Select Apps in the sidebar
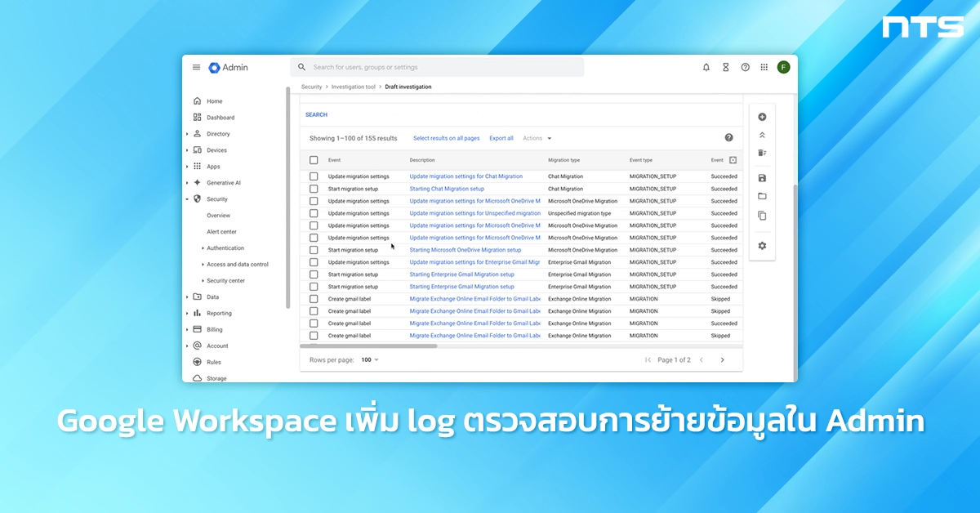The width and height of the screenshot is (980, 513). point(213,167)
